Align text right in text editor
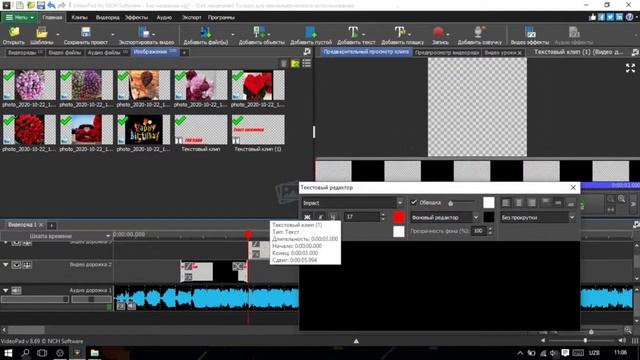The width and height of the screenshot is (640, 360). 531,203
